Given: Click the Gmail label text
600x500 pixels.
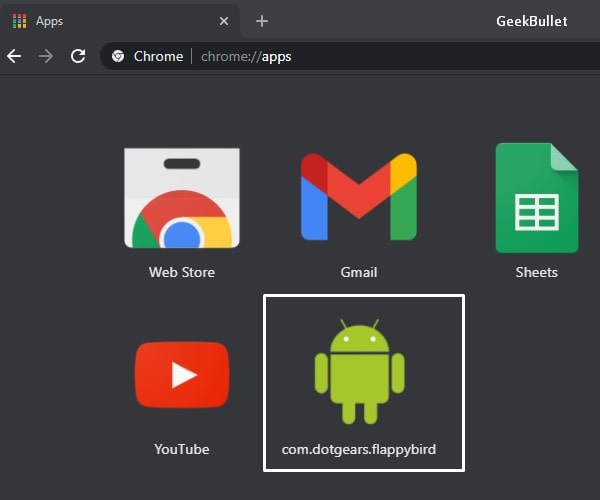Looking at the screenshot, I should coord(359,272).
